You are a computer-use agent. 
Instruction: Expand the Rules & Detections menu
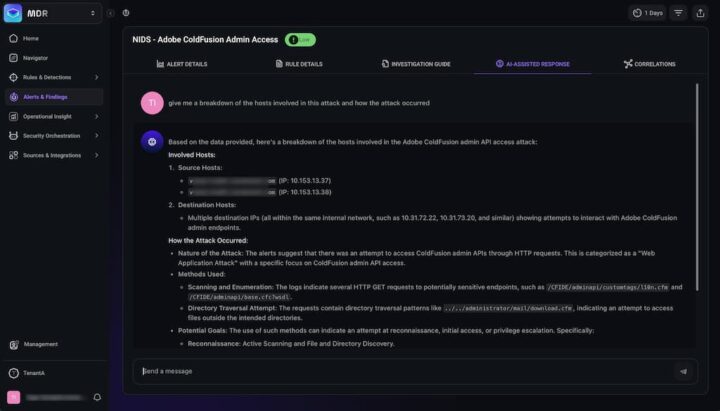(96, 77)
